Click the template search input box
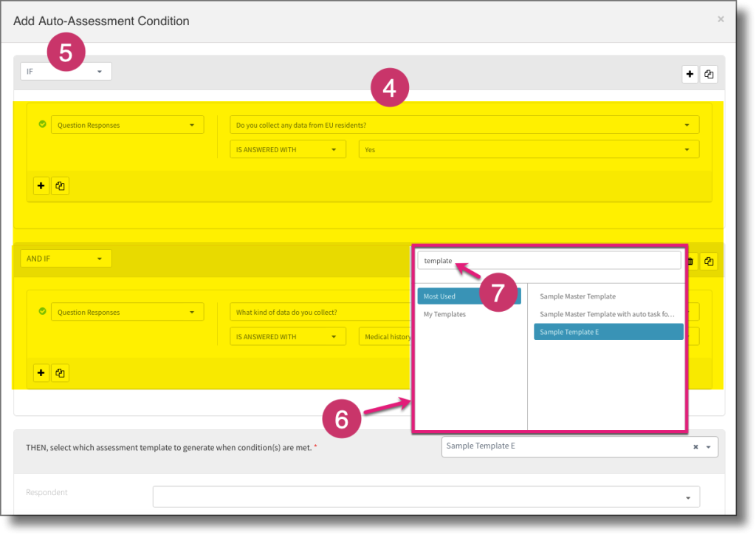This screenshot has width=756, height=535. coord(549,260)
